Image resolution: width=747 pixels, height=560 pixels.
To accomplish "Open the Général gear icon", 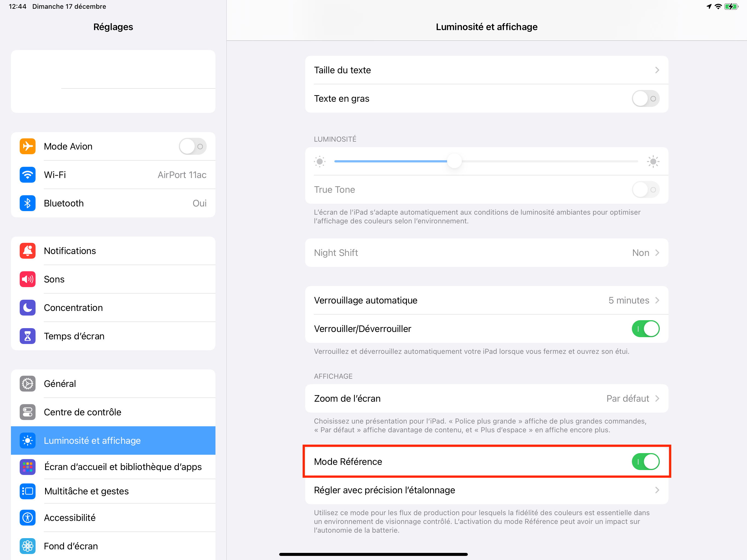I will [x=27, y=383].
